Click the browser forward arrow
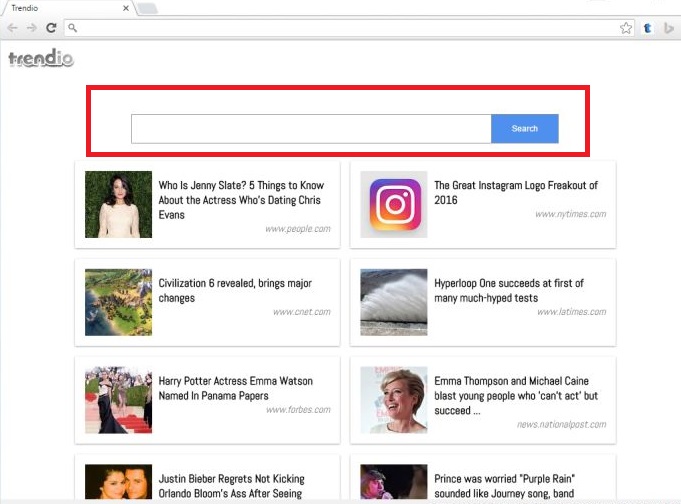Screen dimensions: 681x504 click(31, 28)
